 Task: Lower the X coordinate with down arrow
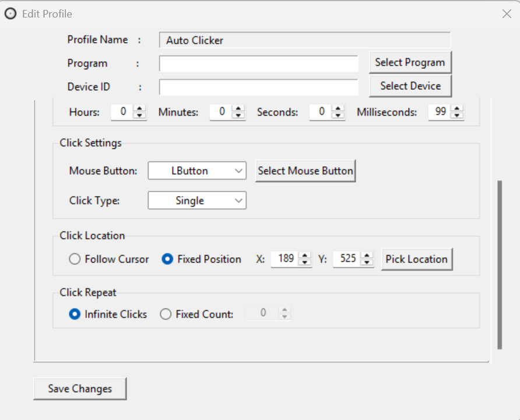coord(304,262)
